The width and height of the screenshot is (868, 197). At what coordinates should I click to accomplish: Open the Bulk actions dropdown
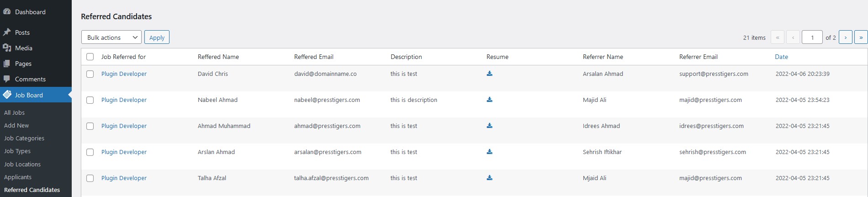[111, 37]
